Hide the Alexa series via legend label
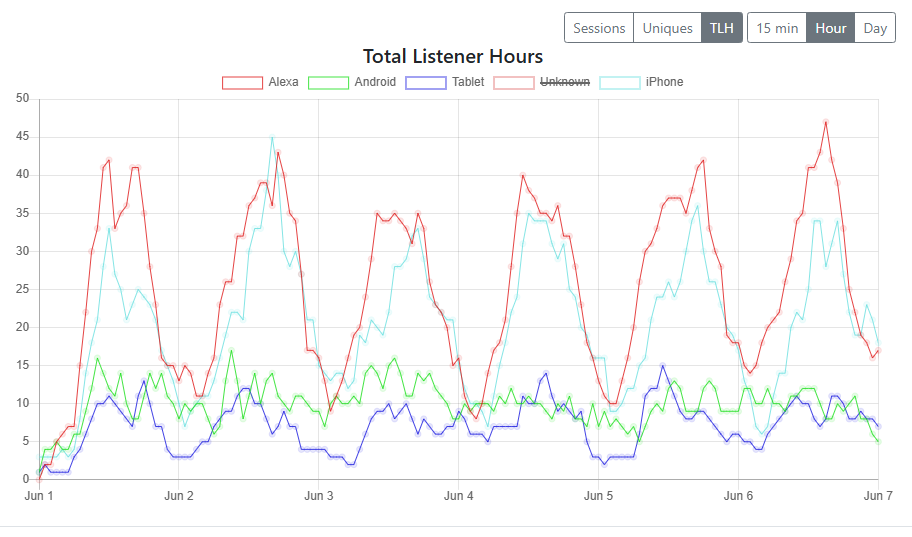912x537 pixels. [283, 82]
